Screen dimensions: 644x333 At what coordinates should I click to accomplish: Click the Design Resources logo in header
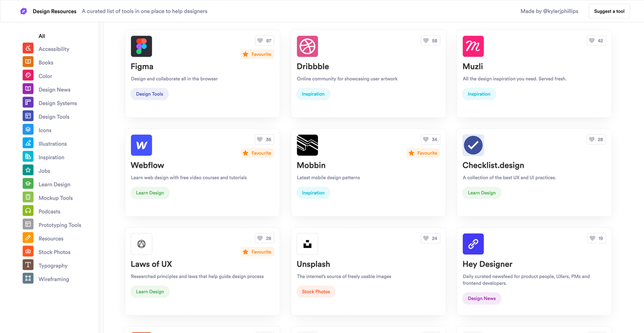pos(24,11)
